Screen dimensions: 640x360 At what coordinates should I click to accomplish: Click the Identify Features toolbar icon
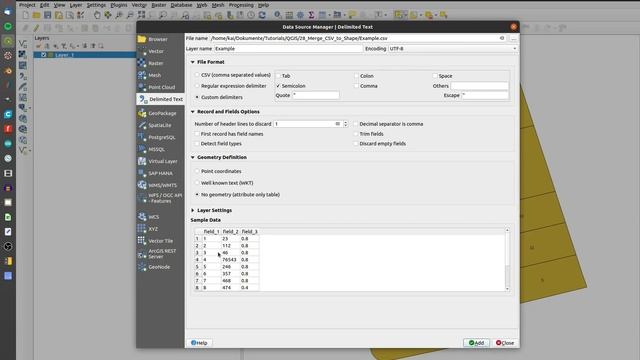pos(278,15)
